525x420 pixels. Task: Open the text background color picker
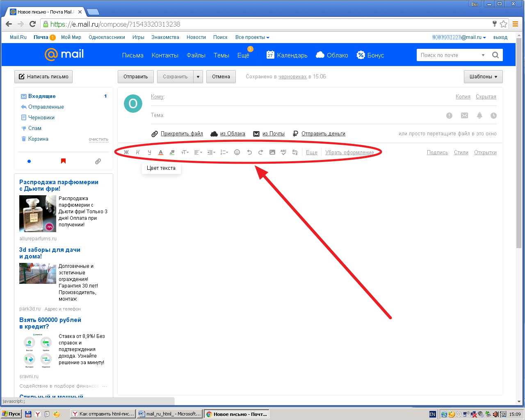pos(172,152)
